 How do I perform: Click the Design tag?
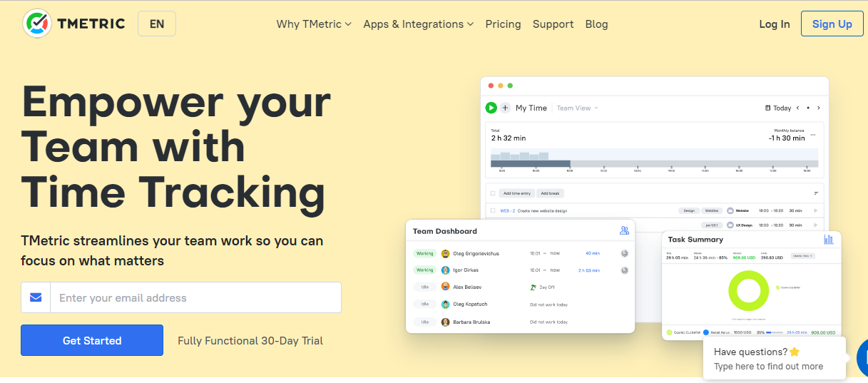coord(689,211)
